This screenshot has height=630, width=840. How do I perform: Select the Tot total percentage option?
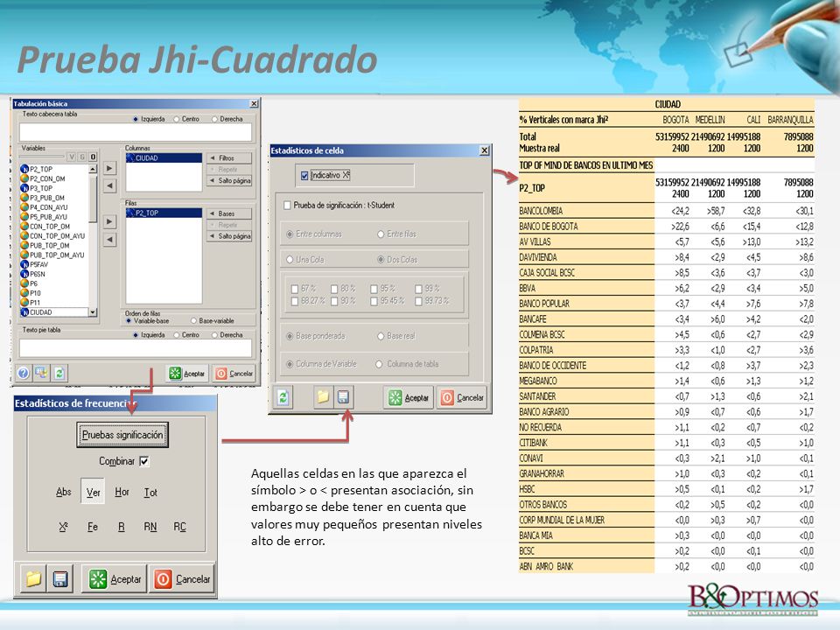[x=150, y=492]
